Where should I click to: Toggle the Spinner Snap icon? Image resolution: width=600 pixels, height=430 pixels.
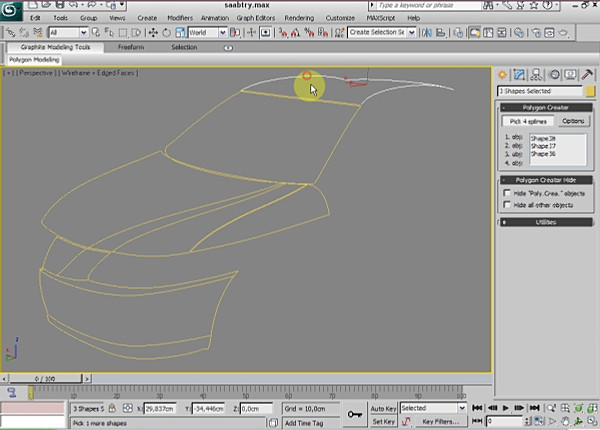point(323,33)
